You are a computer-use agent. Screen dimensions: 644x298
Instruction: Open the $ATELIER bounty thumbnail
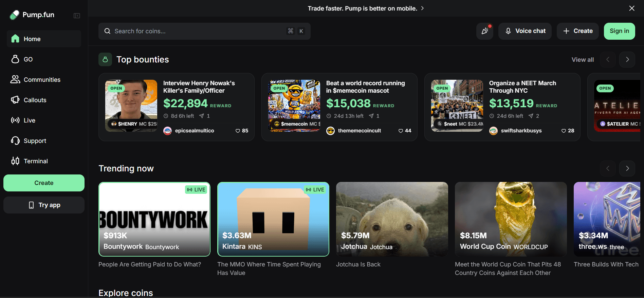point(617,106)
